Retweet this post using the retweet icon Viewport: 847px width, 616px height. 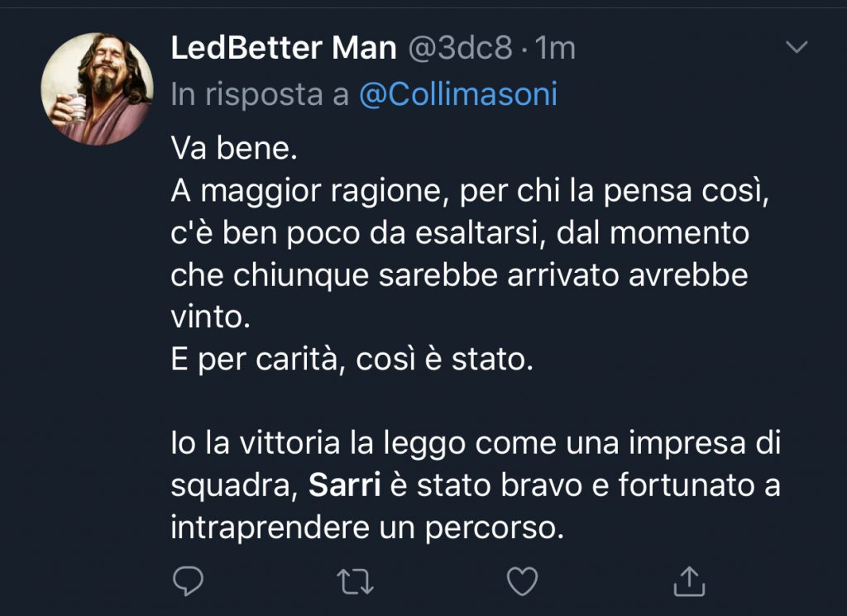356,581
